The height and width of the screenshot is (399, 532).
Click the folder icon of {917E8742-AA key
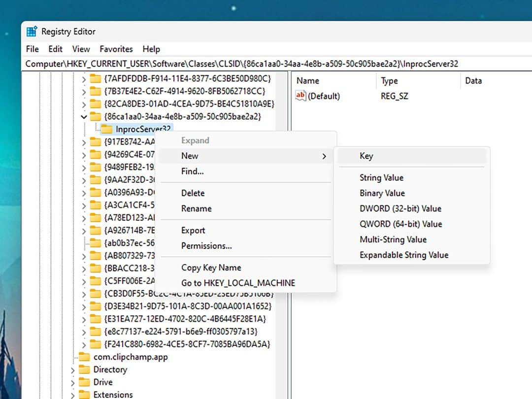tap(96, 142)
